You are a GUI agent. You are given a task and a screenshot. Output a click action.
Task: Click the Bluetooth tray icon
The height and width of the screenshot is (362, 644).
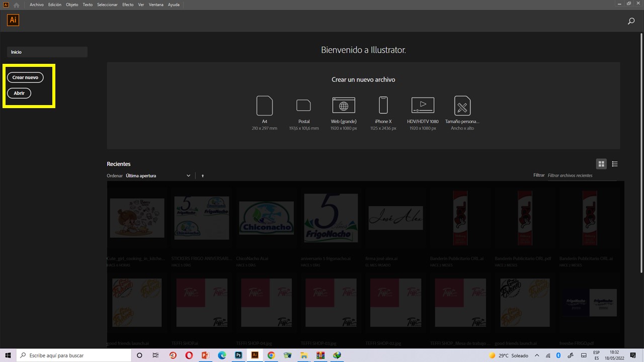pyautogui.click(x=558, y=355)
